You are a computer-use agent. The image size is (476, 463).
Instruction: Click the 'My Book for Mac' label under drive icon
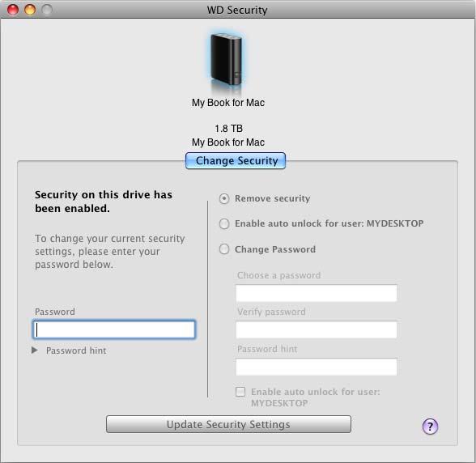(x=228, y=103)
